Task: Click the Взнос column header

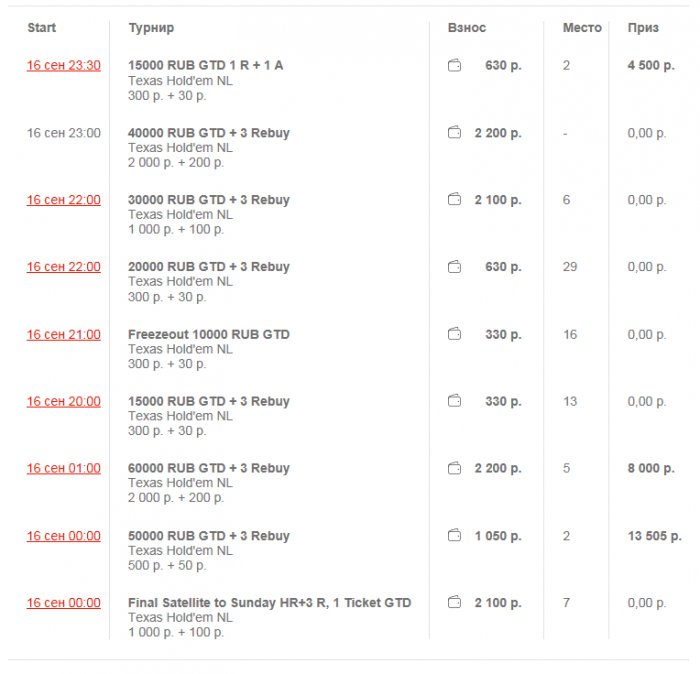Action: click(467, 28)
